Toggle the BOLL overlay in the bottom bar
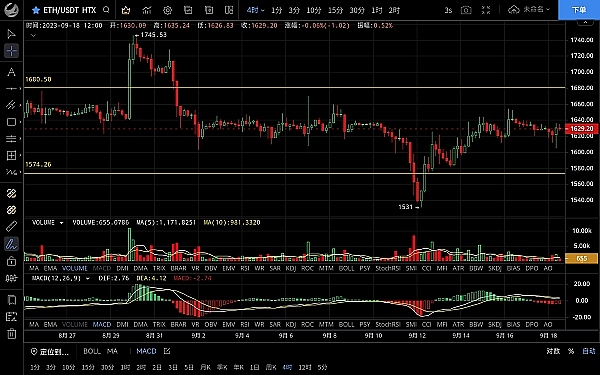600x375 pixels. (92, 351)
